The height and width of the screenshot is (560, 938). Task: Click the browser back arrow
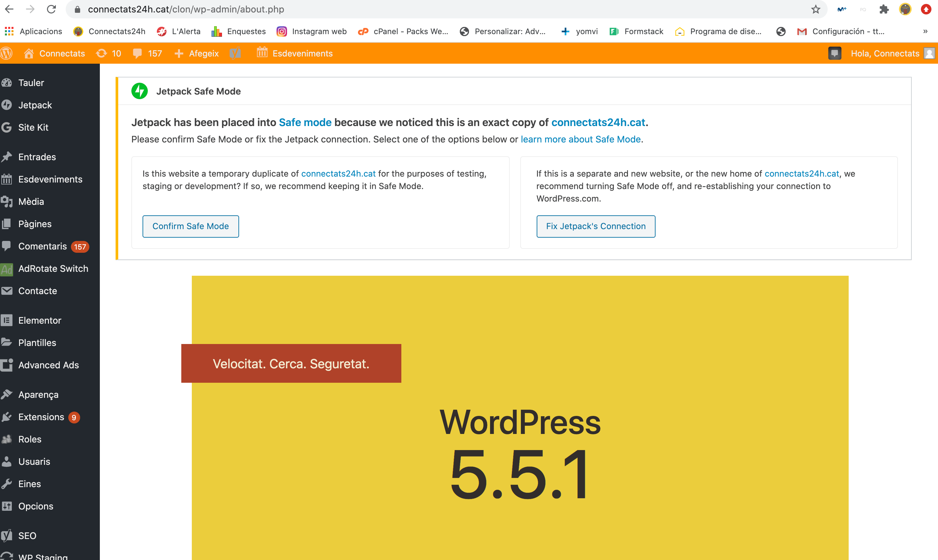(9, 9)
